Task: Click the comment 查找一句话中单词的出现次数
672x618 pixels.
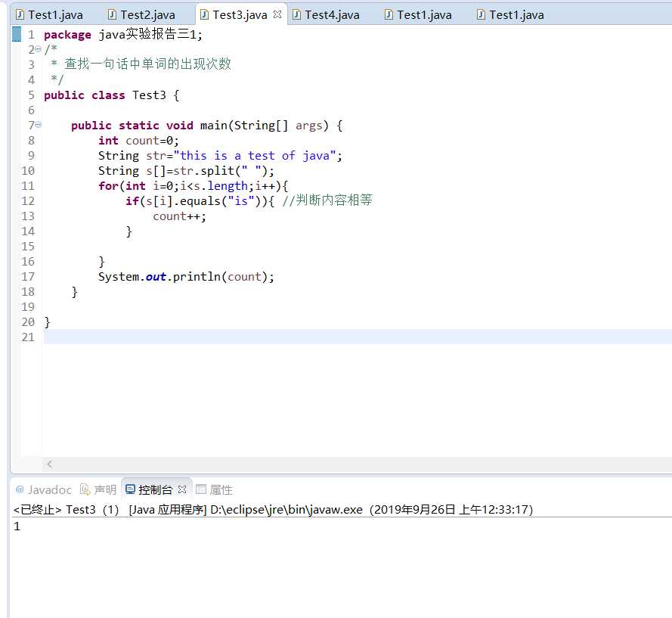Action: [x=147, y=64]
